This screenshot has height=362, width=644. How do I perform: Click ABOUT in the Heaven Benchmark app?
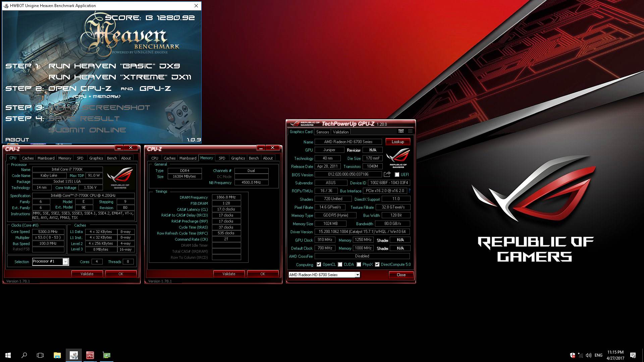coord(17,140)
